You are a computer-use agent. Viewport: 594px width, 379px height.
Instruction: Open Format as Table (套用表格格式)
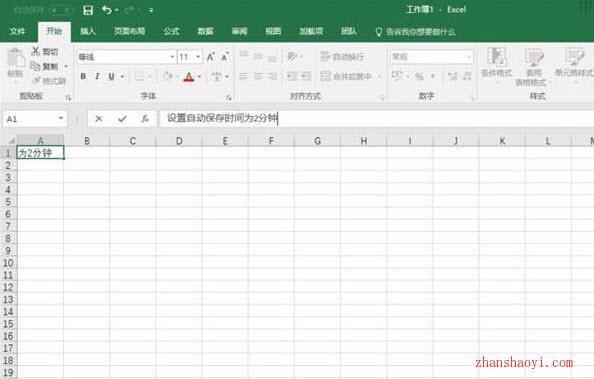click(x=533, y=67)
